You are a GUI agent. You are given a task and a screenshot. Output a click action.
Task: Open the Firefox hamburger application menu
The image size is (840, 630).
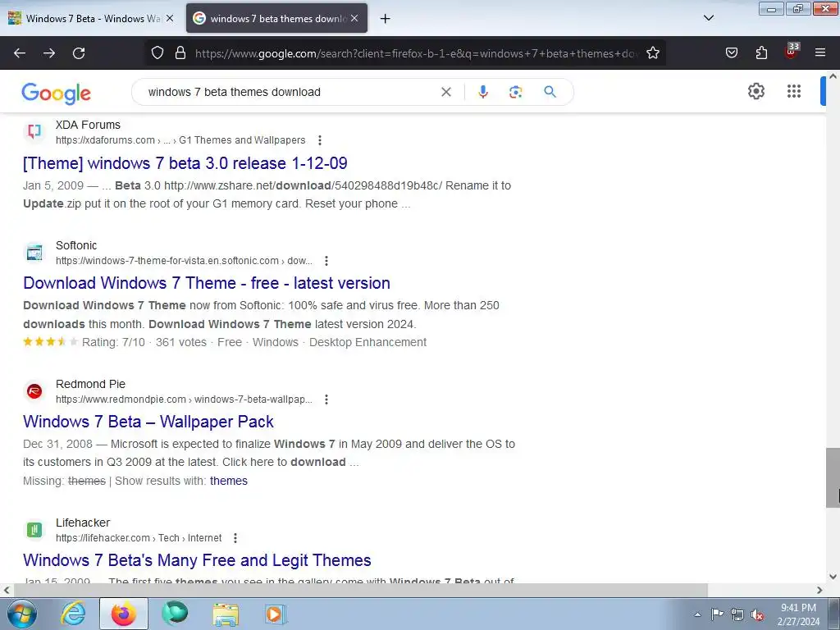820,53
